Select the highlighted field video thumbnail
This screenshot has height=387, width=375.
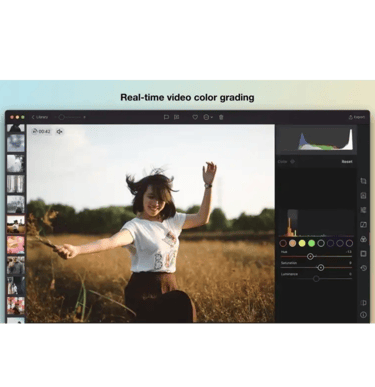tap(16, 224)
